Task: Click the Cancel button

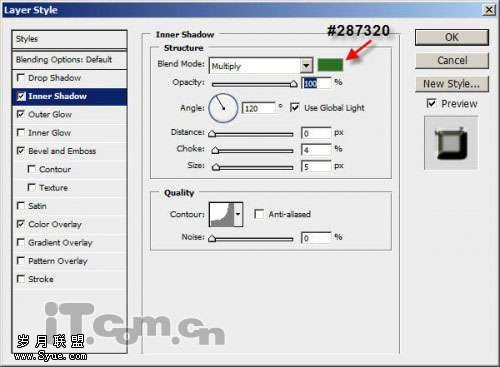Action: [452, 60]
